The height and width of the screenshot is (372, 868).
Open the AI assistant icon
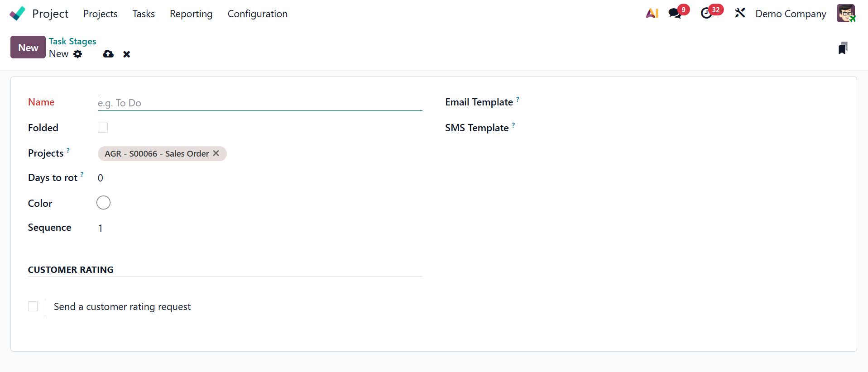click(652, 14)
